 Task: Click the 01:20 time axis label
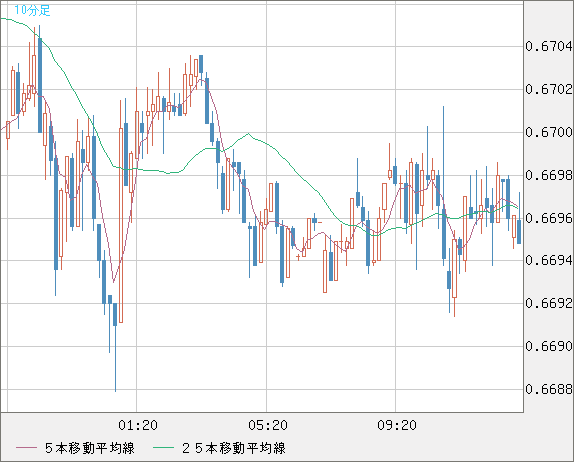pos(138,425)
